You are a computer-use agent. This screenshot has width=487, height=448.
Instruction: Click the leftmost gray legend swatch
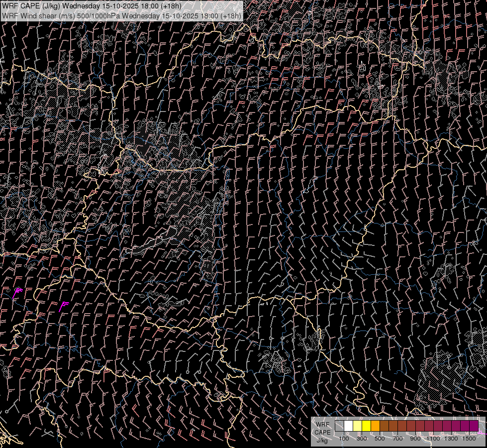click(340, 426)
